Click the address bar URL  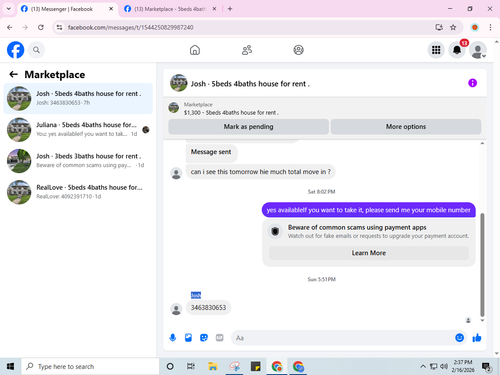(x=130, y=27)
